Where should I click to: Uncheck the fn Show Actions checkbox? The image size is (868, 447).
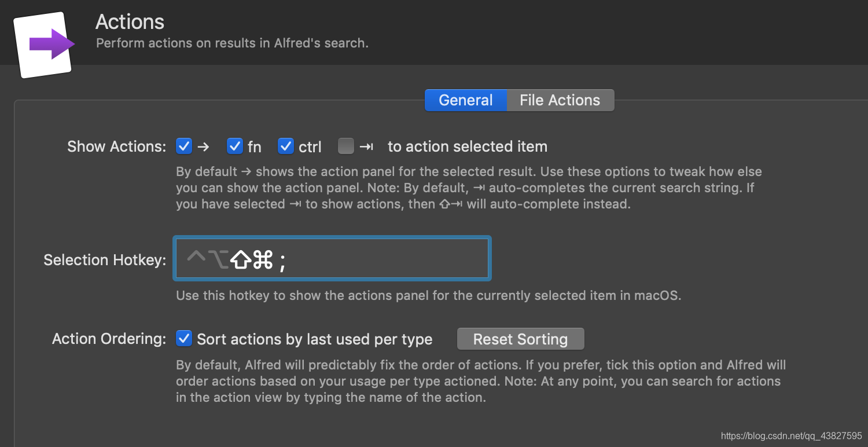pyautogui.click(x=234, y=146)
